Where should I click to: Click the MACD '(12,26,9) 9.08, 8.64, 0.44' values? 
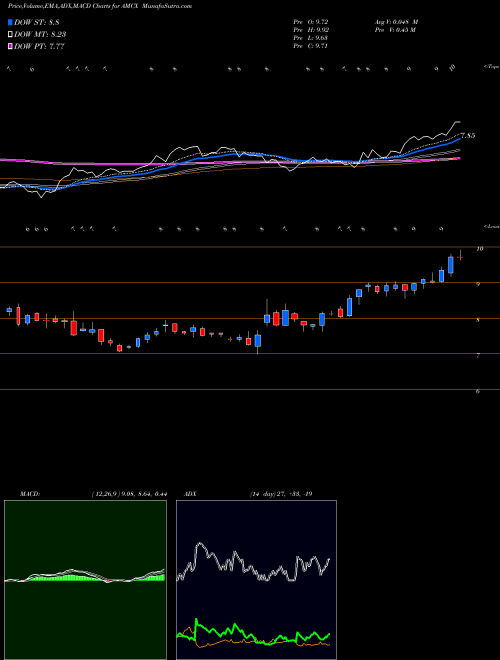point(129,494)
